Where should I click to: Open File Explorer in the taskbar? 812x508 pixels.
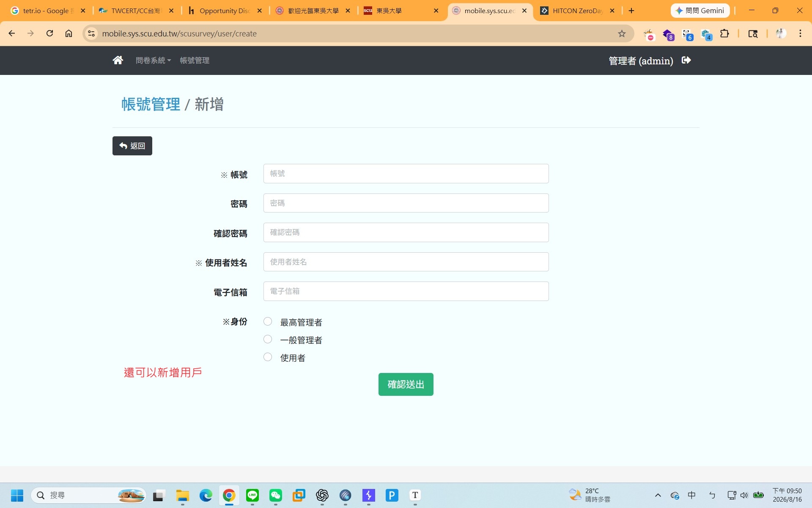(x=182, y=495)
